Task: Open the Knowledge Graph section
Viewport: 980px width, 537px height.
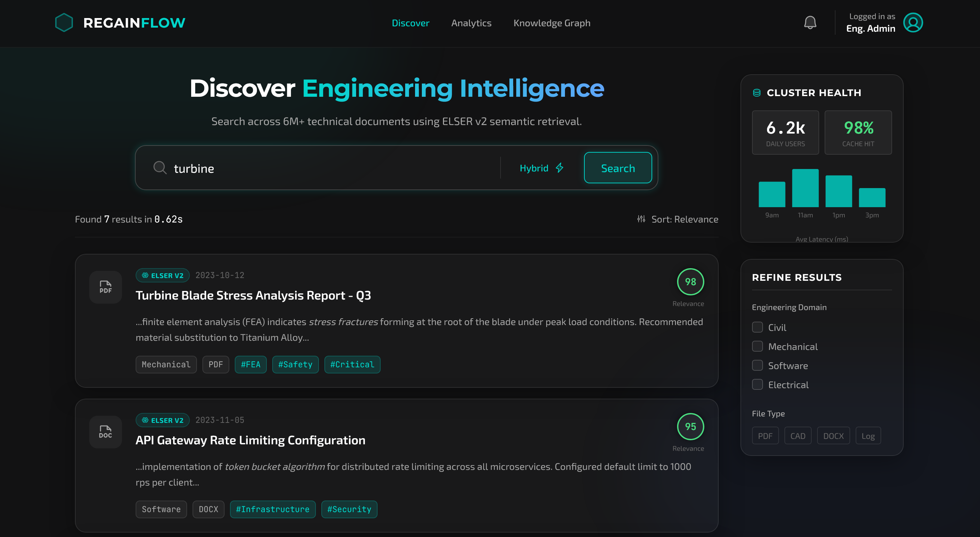Action: 552,23
